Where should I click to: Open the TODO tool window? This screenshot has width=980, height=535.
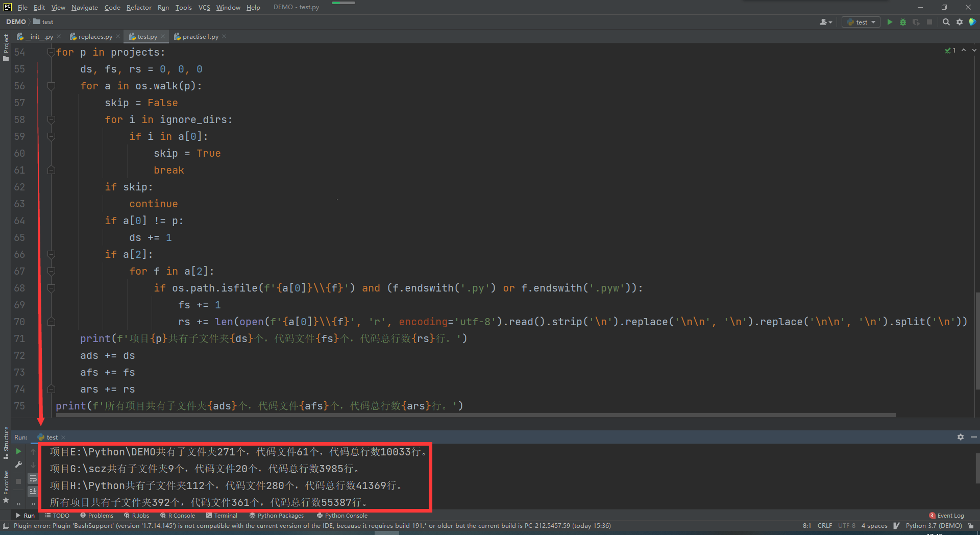click(57, 516)
